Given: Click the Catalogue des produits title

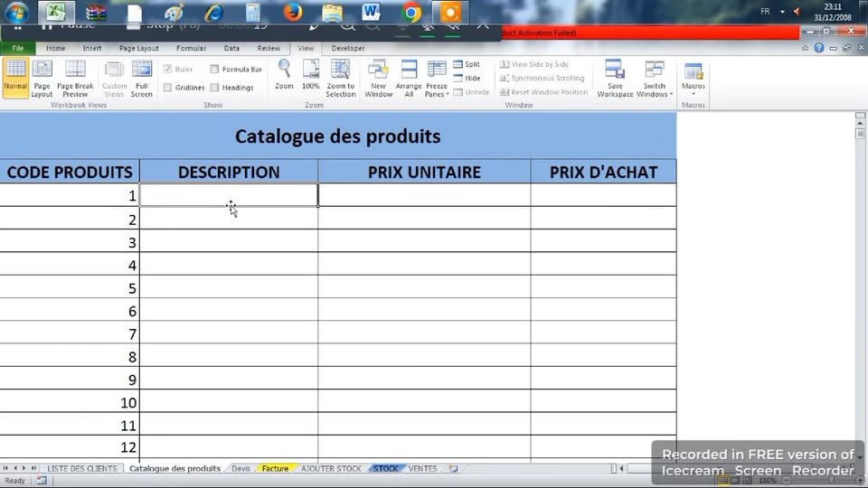Looking at the screenshot, I should point(337,136).
